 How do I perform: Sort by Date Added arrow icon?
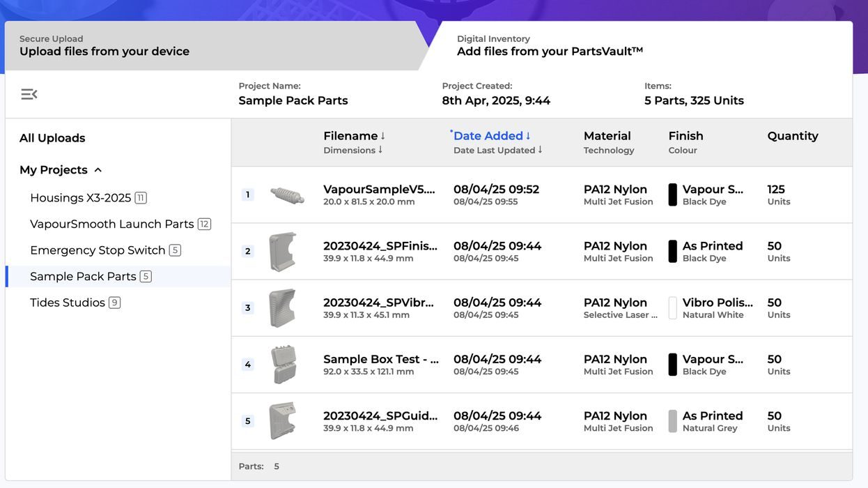(528, 136)
